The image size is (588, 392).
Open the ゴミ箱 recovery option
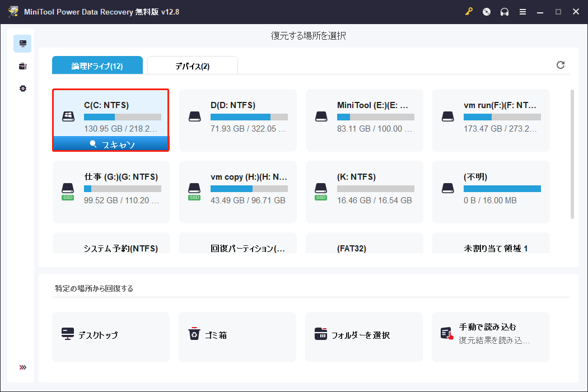tap(237, 337)
